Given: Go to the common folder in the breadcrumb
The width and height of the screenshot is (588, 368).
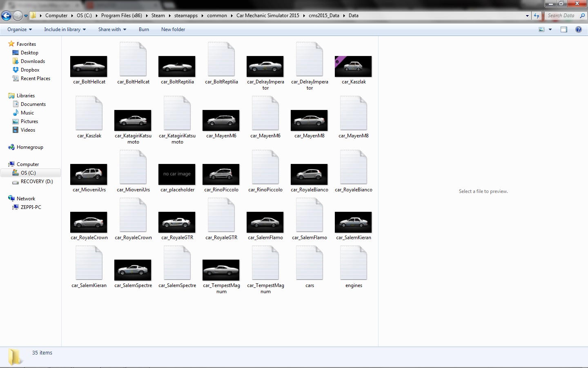Looking at the screenshot, I should click(217, 16).
